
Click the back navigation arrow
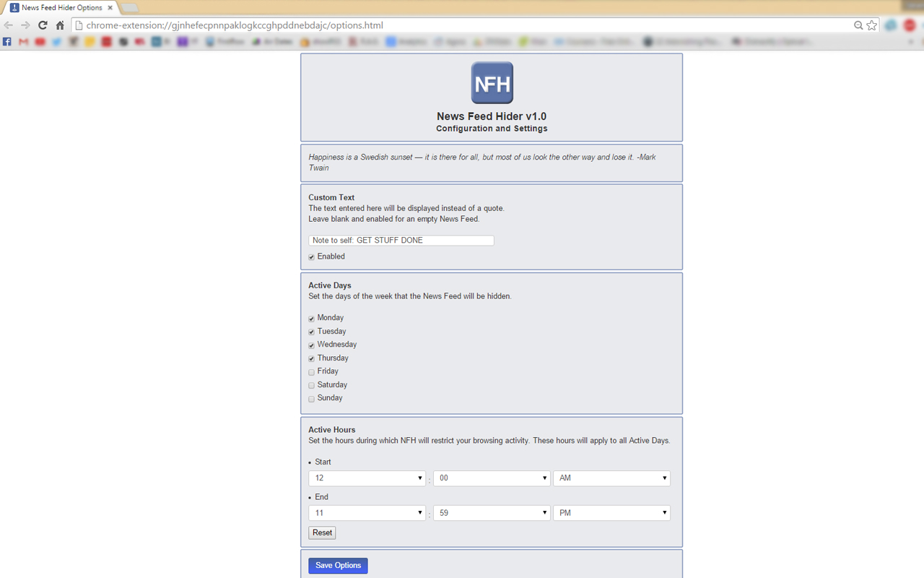pos(9,24)
